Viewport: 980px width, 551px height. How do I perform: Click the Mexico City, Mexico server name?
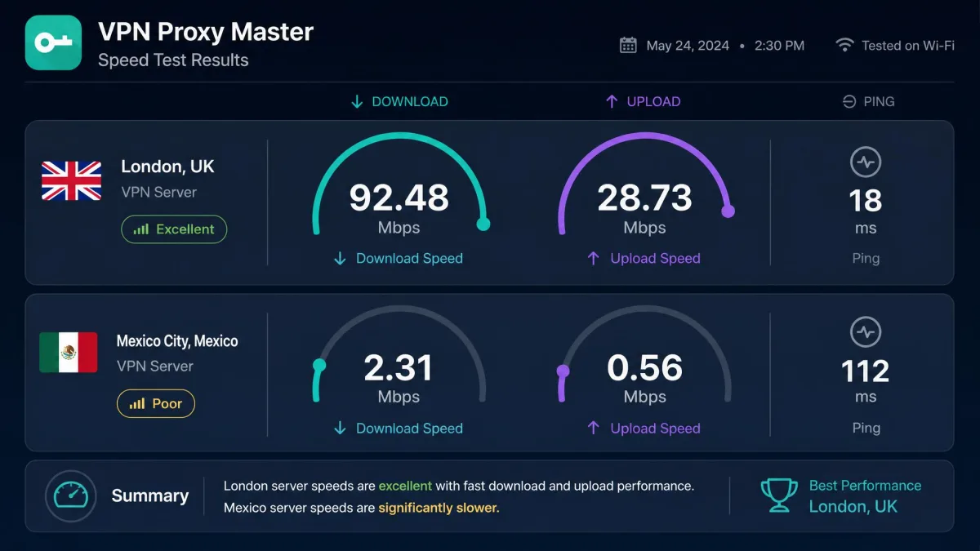tap(177, 341)
